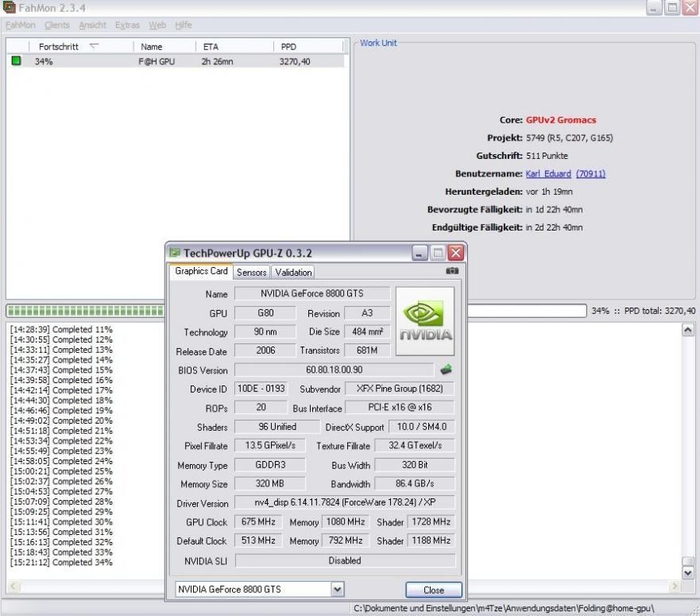Click the PPD column header
This screenshot has width=700, height=616.
(308, 46)
